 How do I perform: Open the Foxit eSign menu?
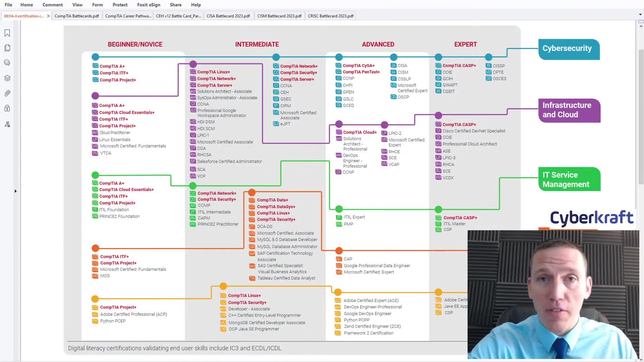[x=149, y=5]
